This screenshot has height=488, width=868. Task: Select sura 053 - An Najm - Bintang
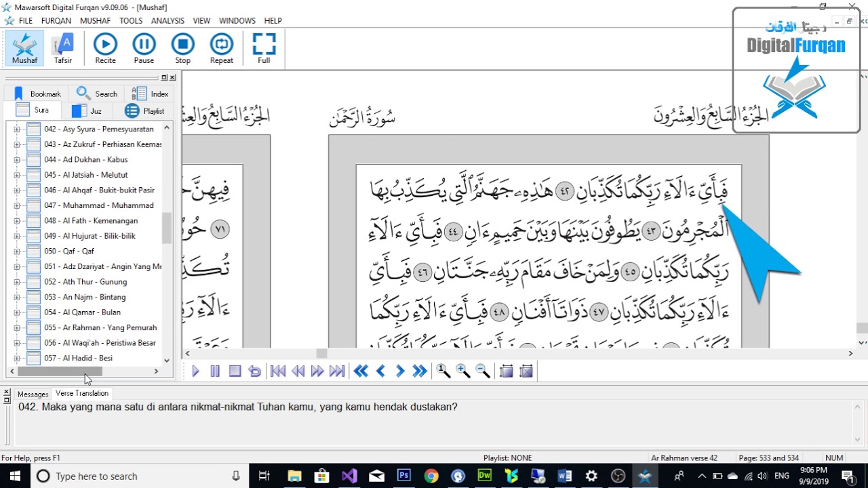pyautogui.click(x=85, y=297)
